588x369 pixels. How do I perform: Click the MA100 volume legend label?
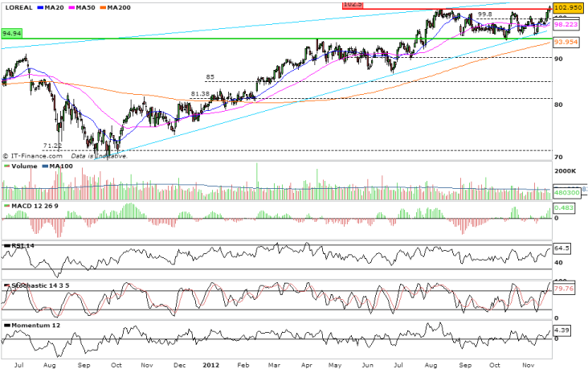[x=61, y=166]
